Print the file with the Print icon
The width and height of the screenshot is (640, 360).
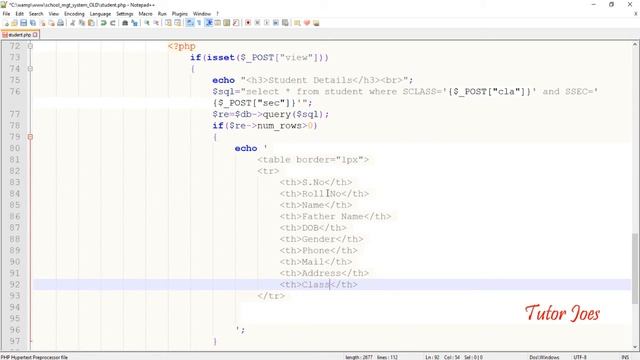pos(60,23)
